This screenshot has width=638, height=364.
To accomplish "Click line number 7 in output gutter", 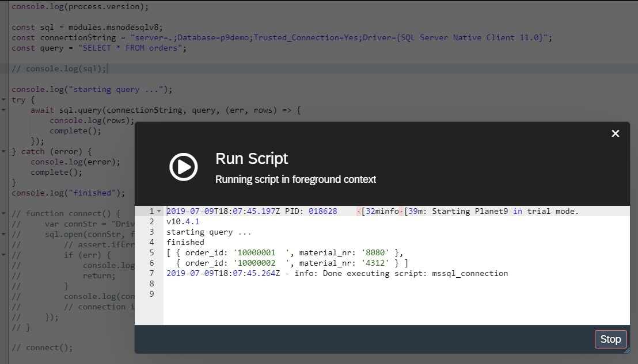I will tap(152, 273).
